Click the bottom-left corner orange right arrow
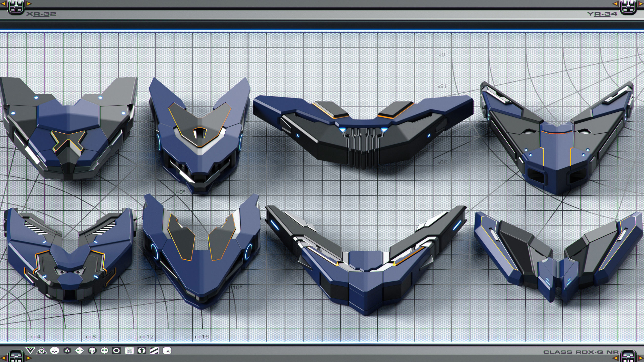Viewport: 644px width, 362px height. (x=28, y=358)
